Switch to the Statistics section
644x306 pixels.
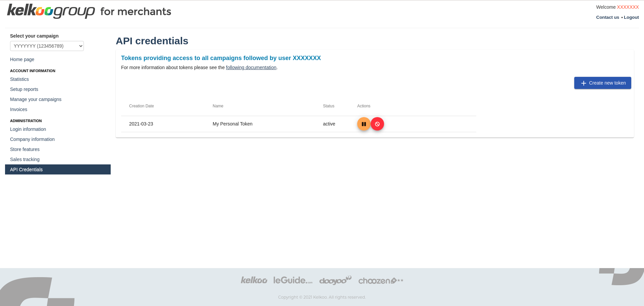[19, 79]
